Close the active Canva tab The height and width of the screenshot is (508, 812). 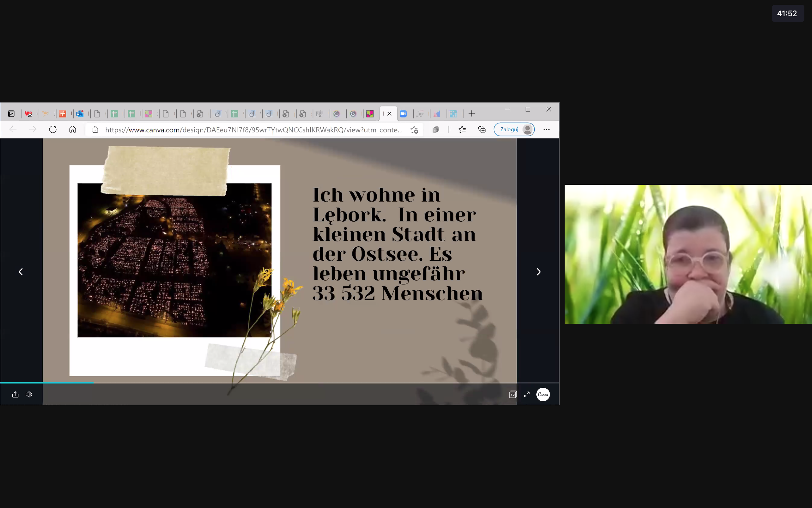[x=389, y=114]
